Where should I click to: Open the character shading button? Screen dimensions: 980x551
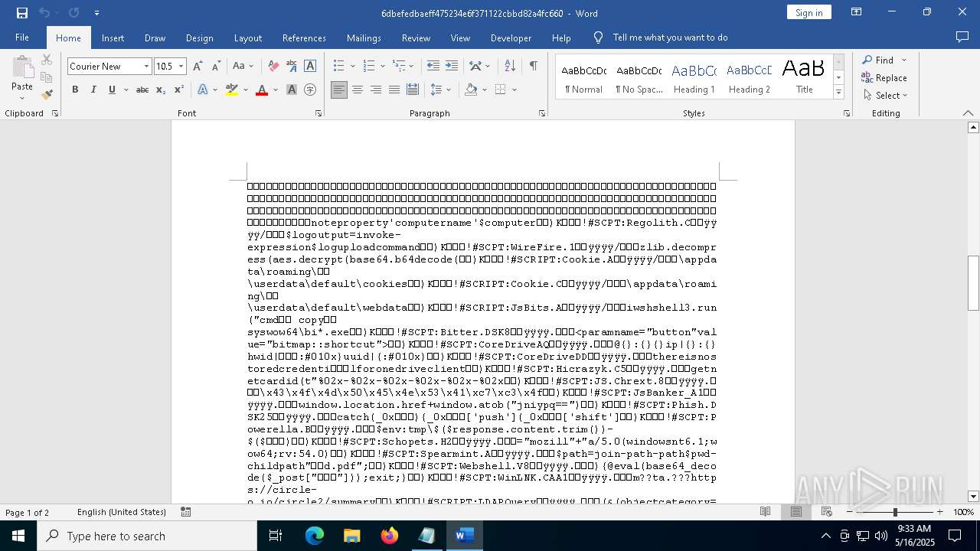pyautogui.click(x=292, y=90)
